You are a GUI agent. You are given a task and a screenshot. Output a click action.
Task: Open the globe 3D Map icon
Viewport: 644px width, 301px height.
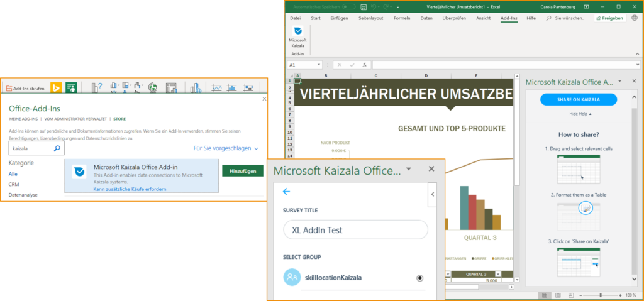pos(153,87)
